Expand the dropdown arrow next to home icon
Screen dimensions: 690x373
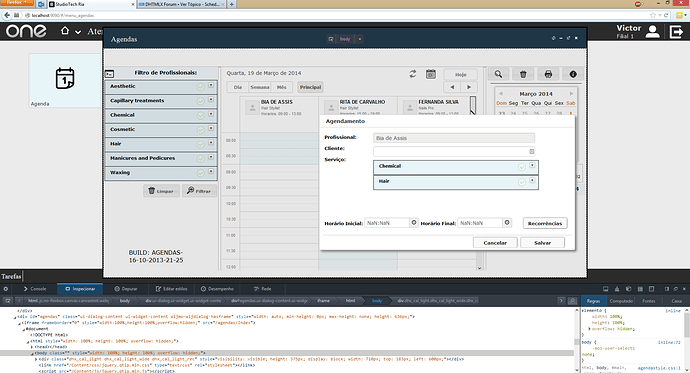[x=78, y=32]
